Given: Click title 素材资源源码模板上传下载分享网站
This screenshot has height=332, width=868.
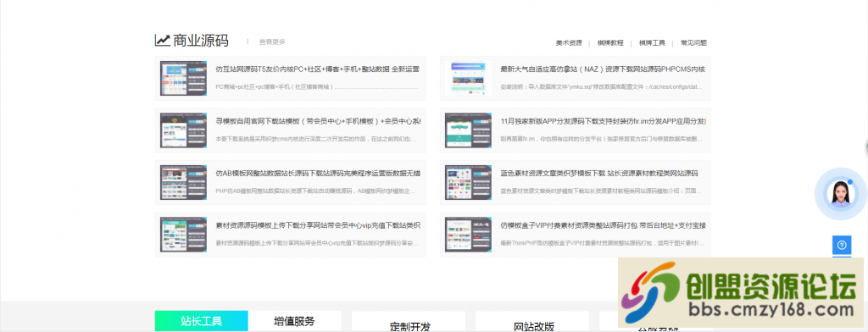Looking at the screenshot, I should (x=319, y=225).
